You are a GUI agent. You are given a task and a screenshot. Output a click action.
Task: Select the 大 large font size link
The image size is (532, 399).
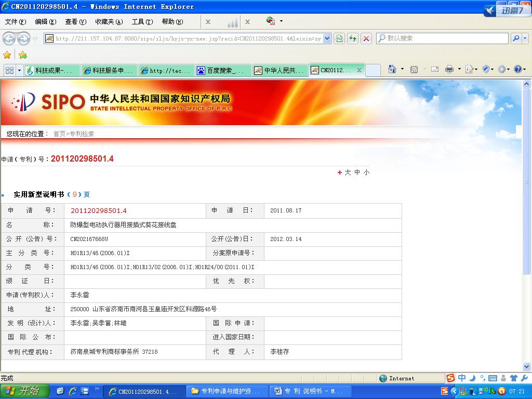348,172
